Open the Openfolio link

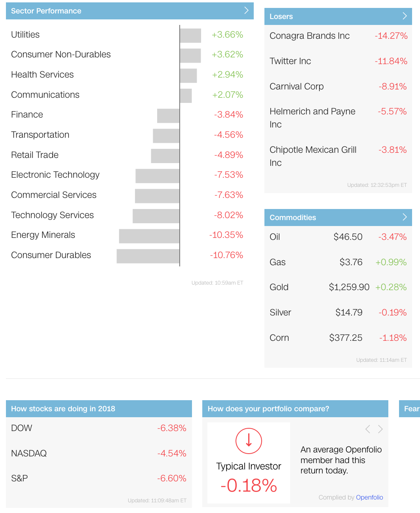(x=369, y=497)
